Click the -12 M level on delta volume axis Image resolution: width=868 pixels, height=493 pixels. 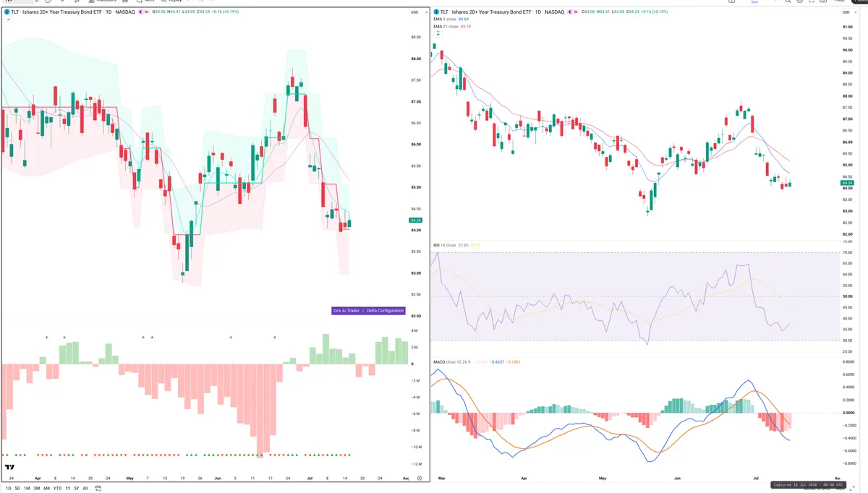[417, 464]
